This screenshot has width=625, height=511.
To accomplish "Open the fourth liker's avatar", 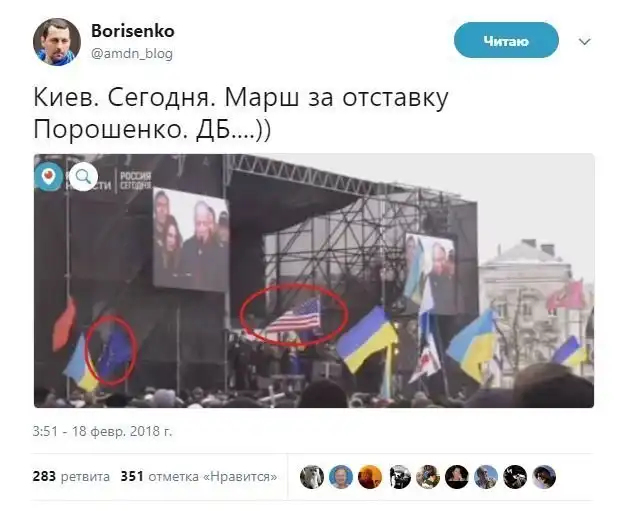I will tap(399, 477).
